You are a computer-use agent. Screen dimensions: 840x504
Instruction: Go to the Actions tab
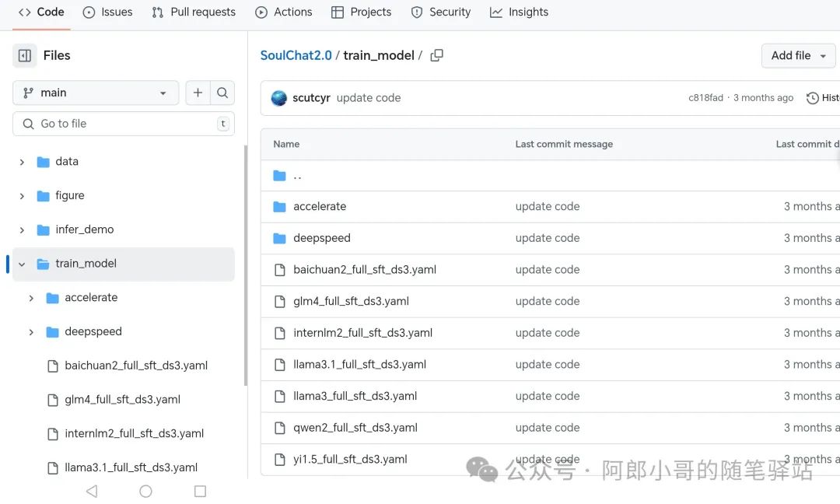(284, 12)
